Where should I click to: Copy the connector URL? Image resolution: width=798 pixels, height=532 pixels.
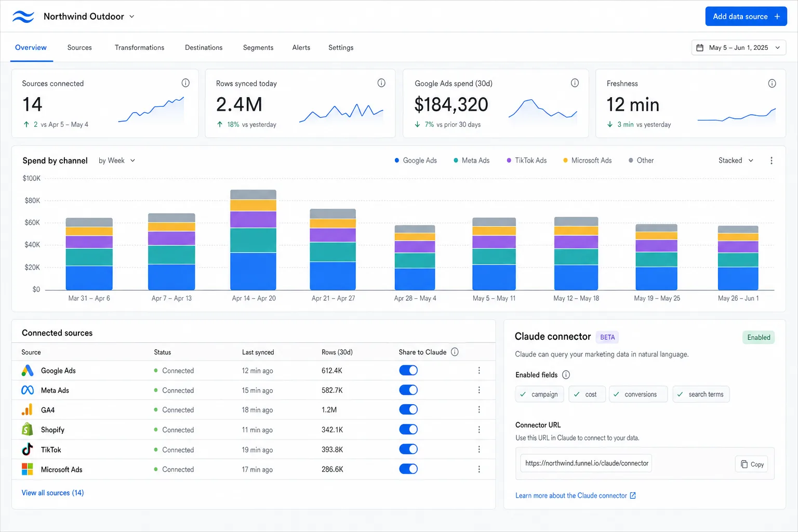752,464
